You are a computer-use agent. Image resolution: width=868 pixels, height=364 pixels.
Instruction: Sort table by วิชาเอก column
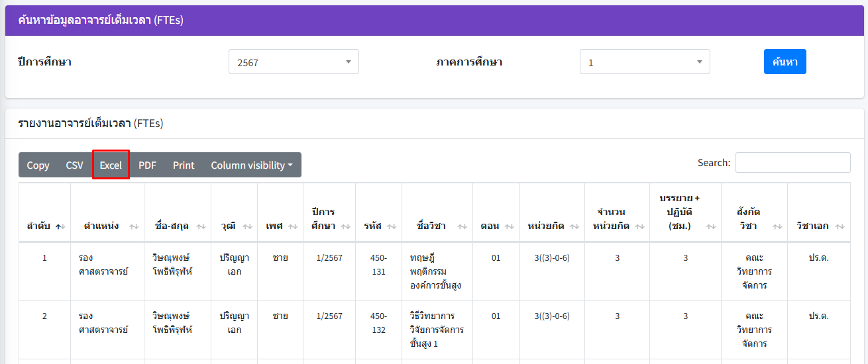pyautogui.click(x=819, y=226)
